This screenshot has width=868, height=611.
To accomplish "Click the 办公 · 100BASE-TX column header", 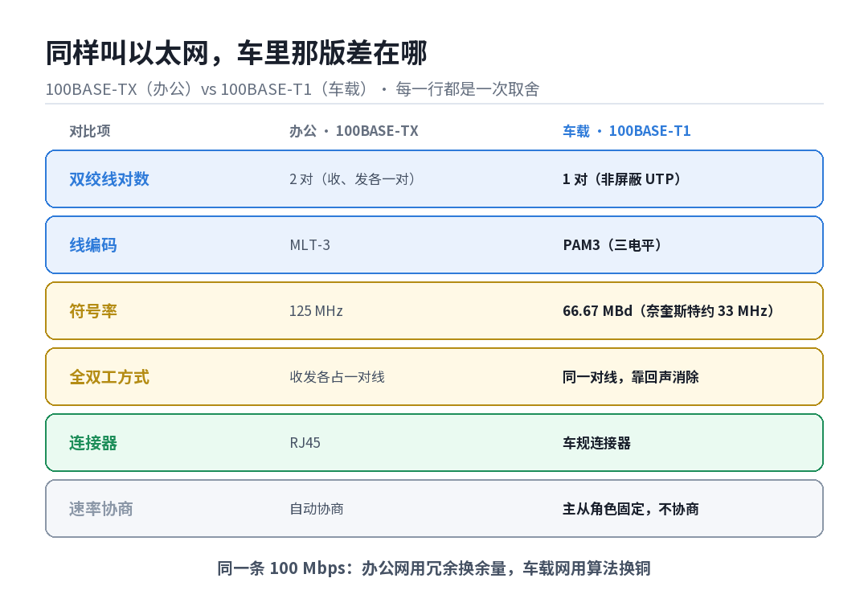I will pyautogui.click(x=354, y=131).
